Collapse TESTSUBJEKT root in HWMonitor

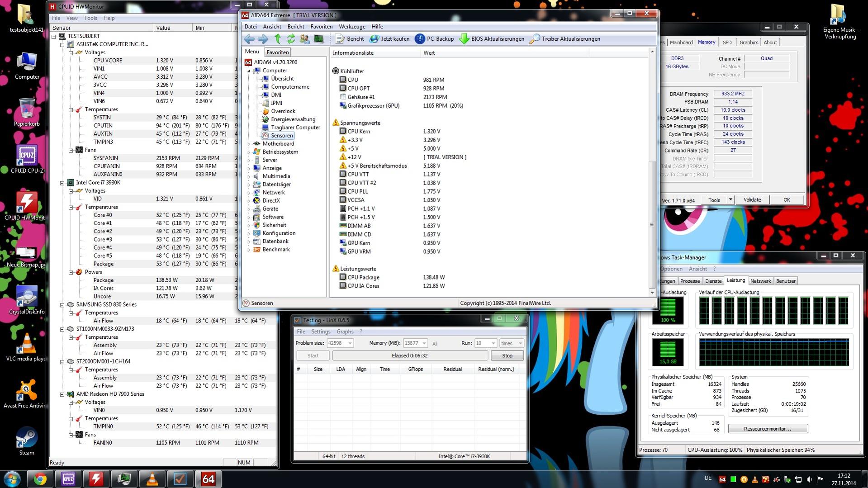click(x=54, y=36)
